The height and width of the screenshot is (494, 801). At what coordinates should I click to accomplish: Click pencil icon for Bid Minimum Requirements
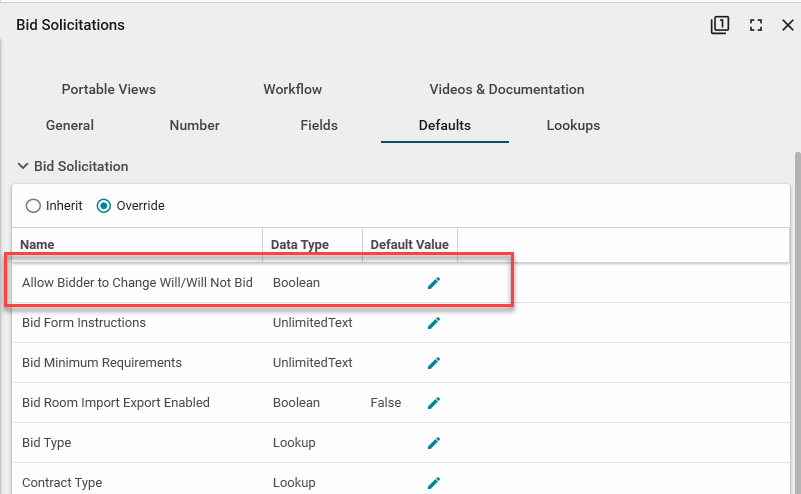coord(433,363)
